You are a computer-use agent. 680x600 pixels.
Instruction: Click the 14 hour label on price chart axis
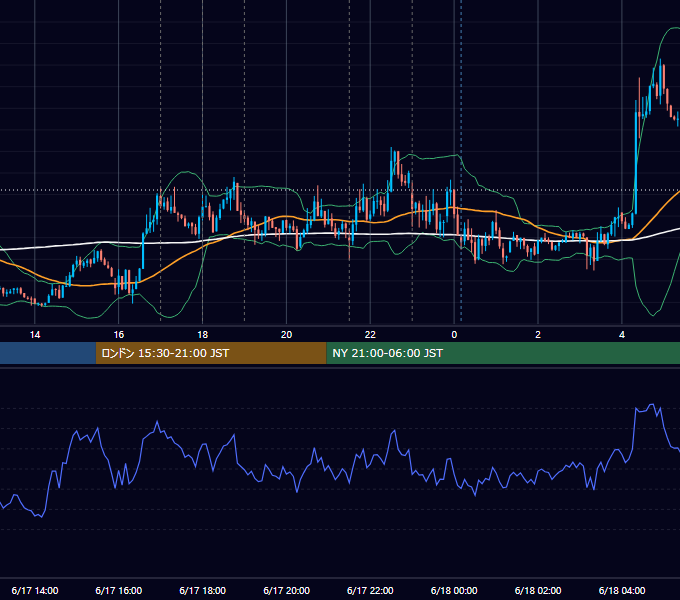pos(35,335)
